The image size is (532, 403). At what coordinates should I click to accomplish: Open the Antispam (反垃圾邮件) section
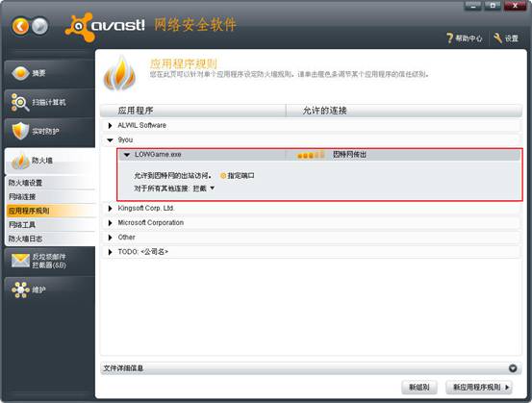click(x=49, y=261)
